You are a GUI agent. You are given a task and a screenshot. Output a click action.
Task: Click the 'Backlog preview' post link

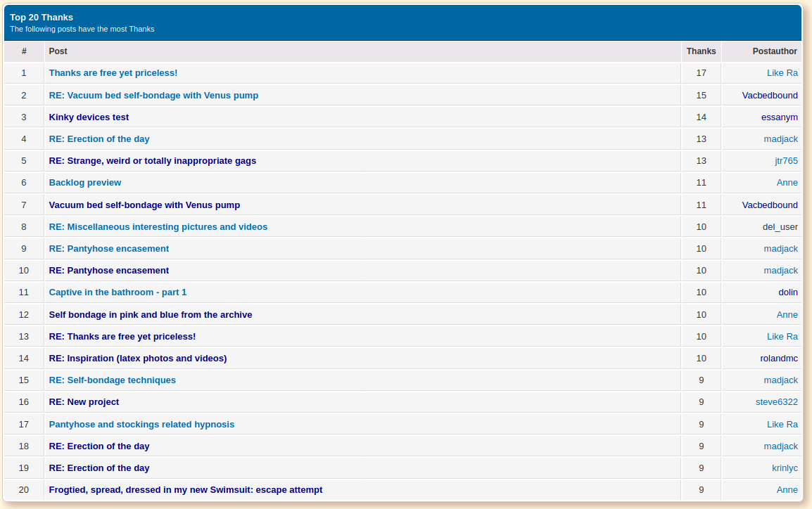[x=84, y=183]
